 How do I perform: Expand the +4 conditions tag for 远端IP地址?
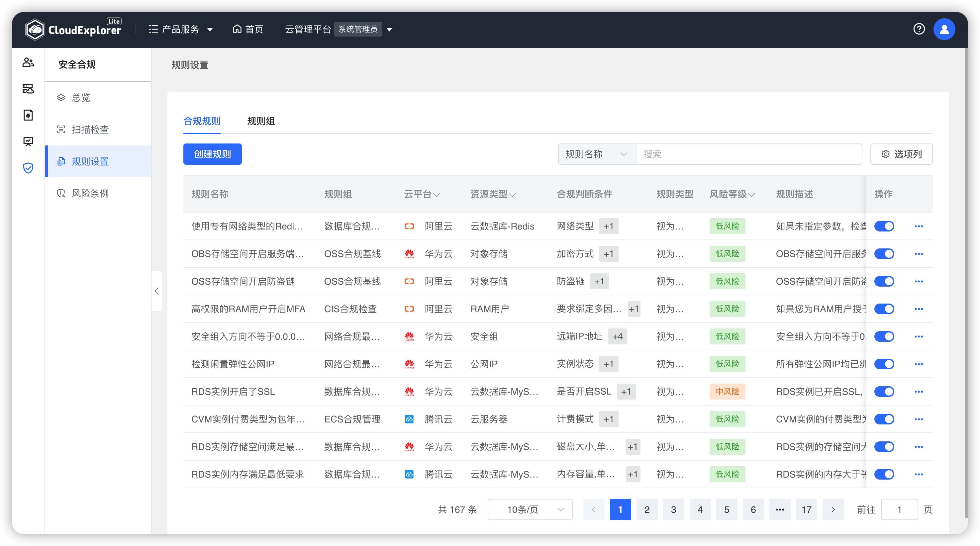(618, 336)
